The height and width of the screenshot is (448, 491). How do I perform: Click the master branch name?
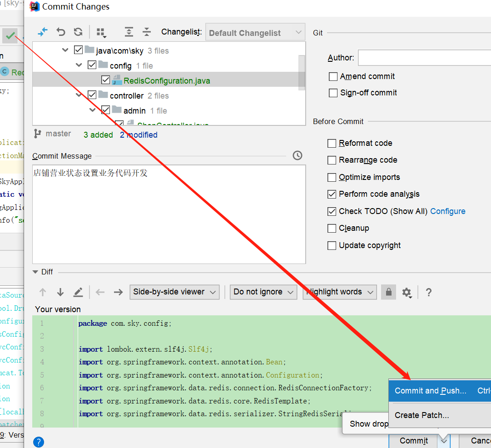[x=58, y=134]
